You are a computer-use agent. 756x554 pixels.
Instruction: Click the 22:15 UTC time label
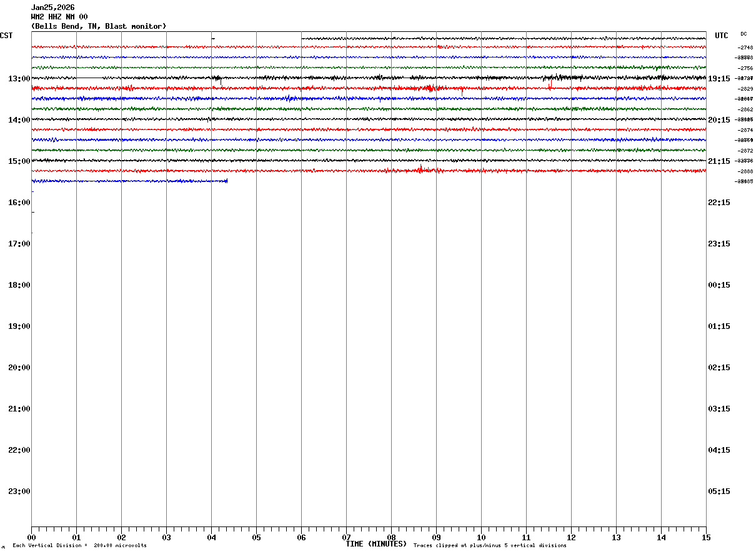pos(719,203)
